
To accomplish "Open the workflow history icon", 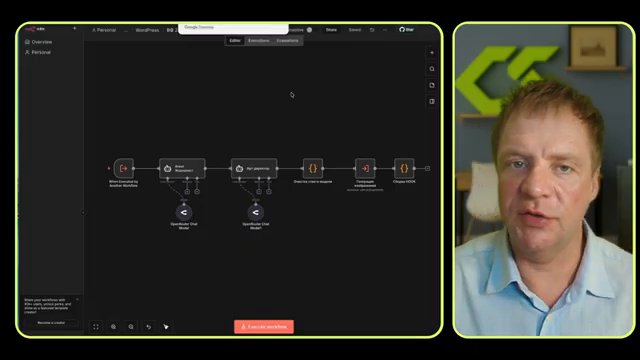I will [372, 30].
